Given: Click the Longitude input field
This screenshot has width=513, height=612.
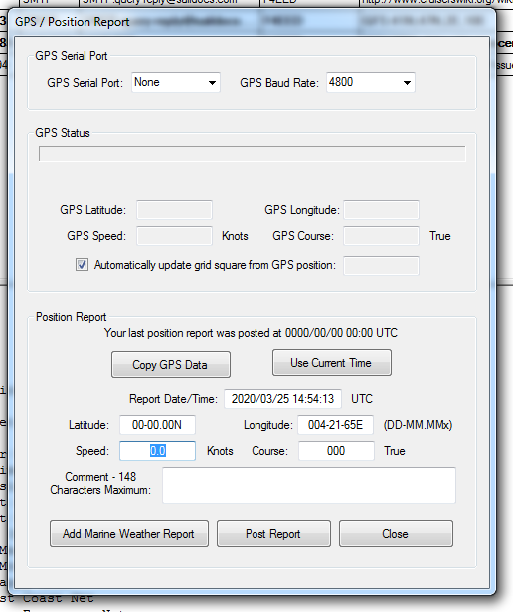Looking at the screenshot, I should pyautogui.click(x=335, y=425).
